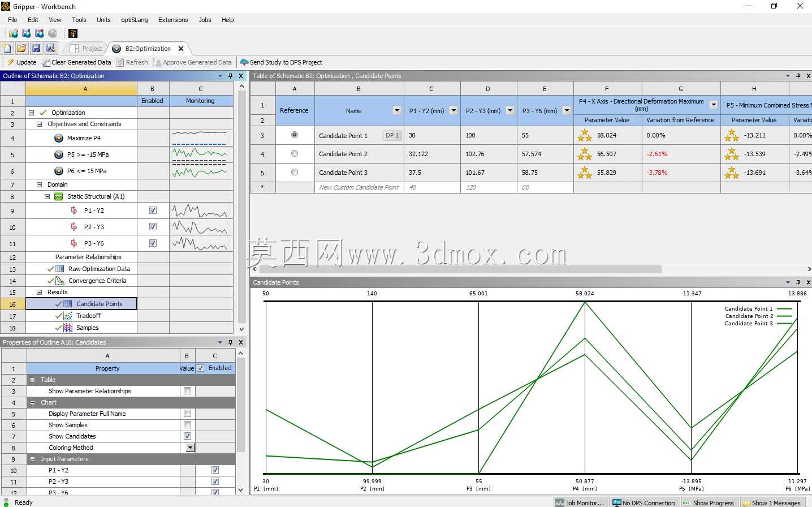Select Candidate Point 3 as reference

tap(294, 172)
